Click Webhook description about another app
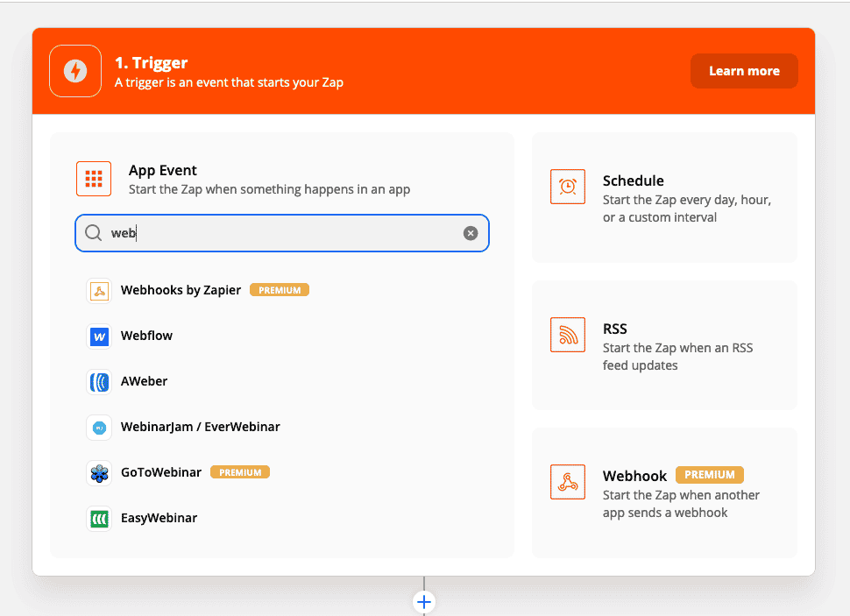 point(681,504)
